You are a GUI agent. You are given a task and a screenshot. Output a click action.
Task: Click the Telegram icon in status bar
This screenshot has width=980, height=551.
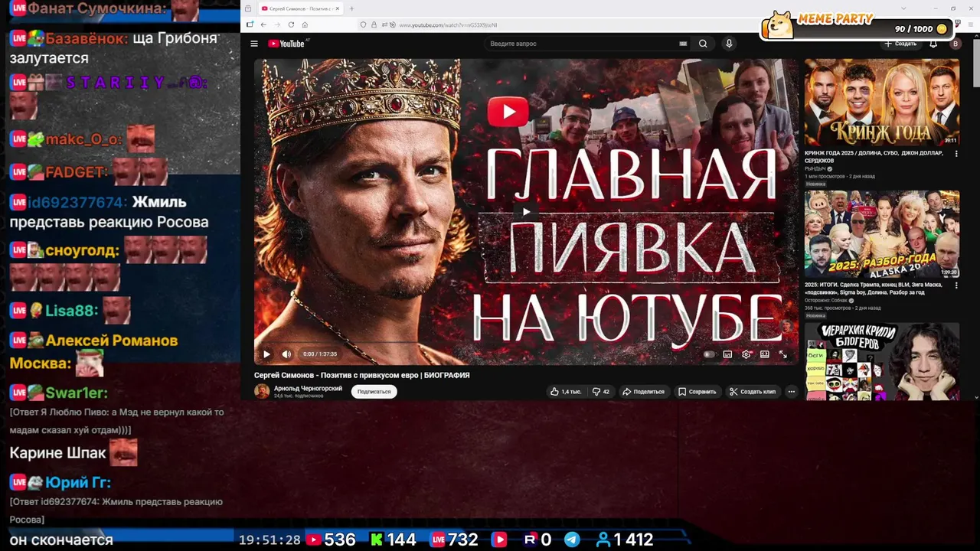coord(572,540)
